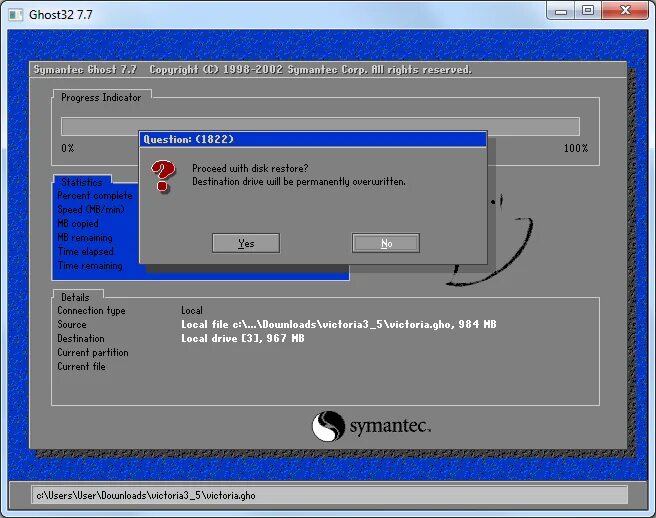Close the Ghost32 7.7 window
Image resolution: width=656 pixels, height=518 pixels.
pyautogui.click(x=625, y=11)
